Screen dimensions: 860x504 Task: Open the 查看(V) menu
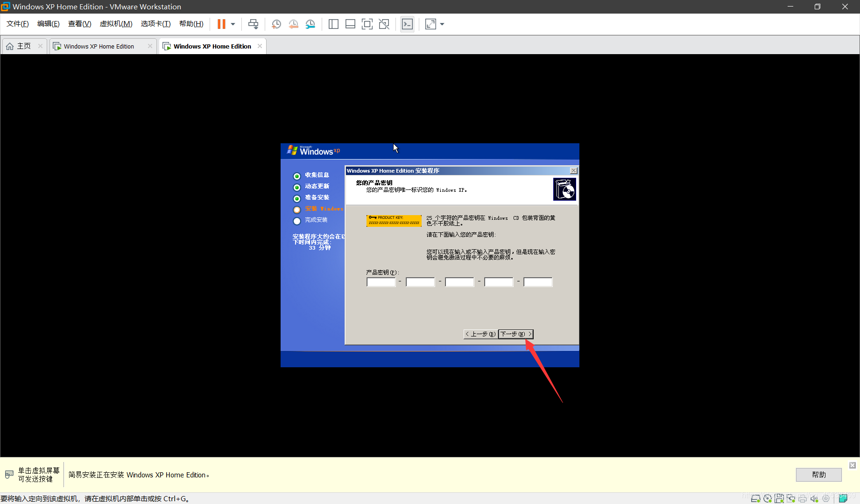[x=80, y=24]
